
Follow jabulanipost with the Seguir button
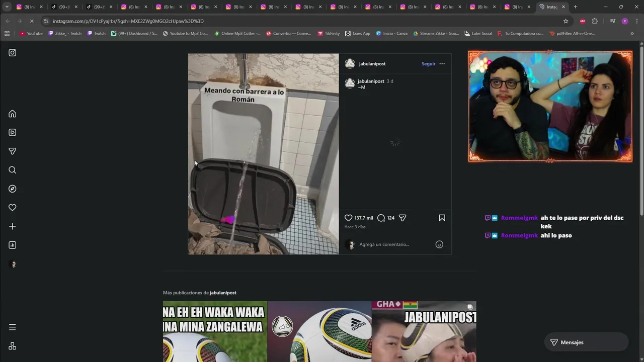428,64
